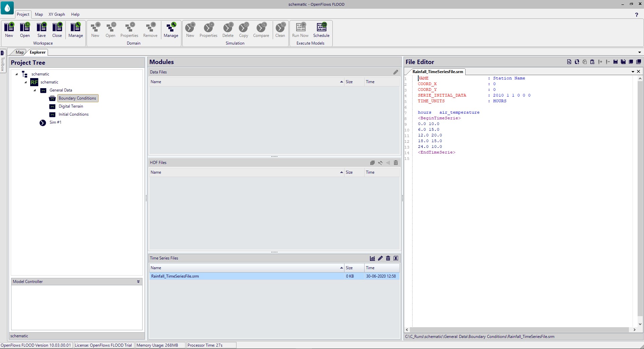Sort Data Files by Name column

[x=247, y=82]
